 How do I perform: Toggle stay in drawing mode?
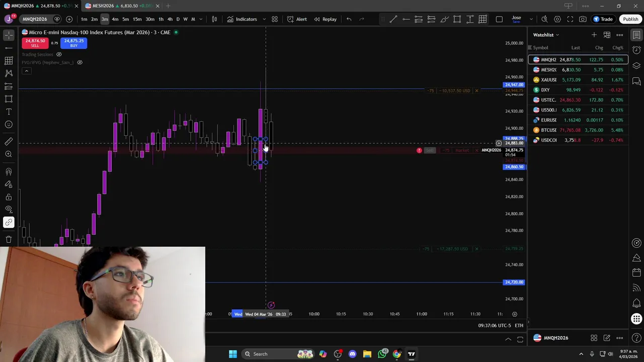point(9,184)
